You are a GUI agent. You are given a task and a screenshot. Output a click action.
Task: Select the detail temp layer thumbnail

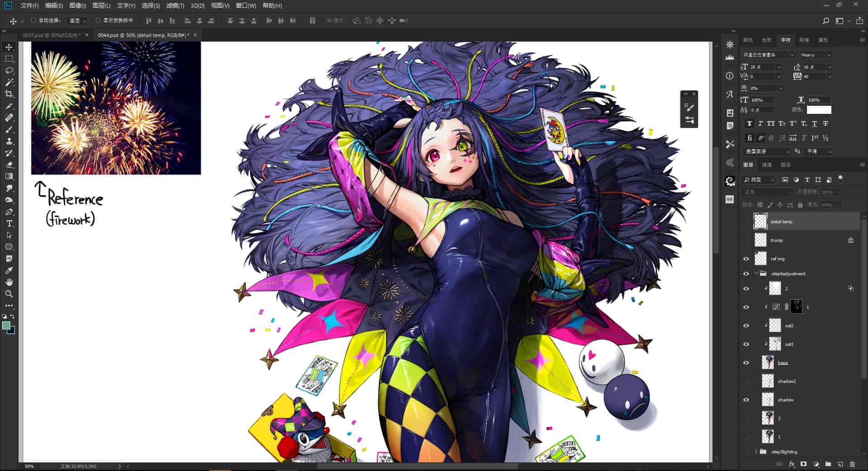click(760, 221)
